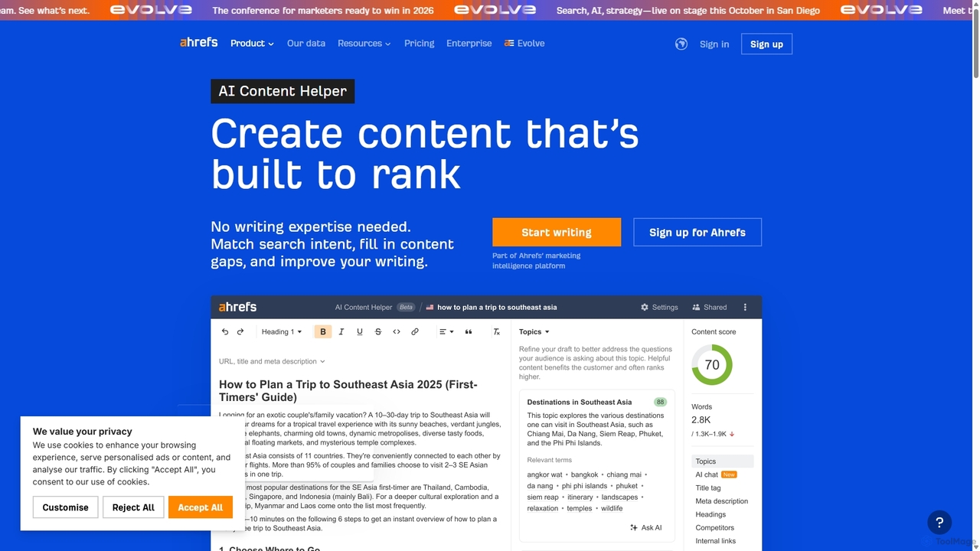Open Our data in navigation
This screenshot has width=980, height=551.
[x=306, y=43]
